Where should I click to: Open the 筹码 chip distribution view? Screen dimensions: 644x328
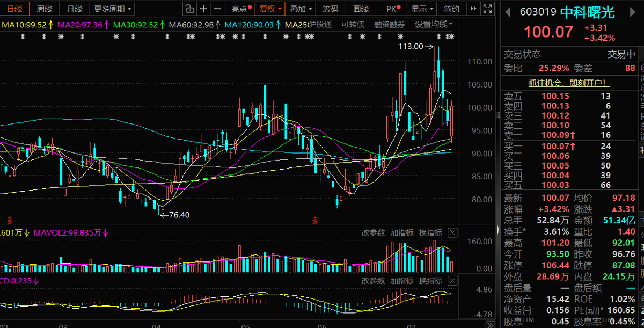[x=331, y=9]
